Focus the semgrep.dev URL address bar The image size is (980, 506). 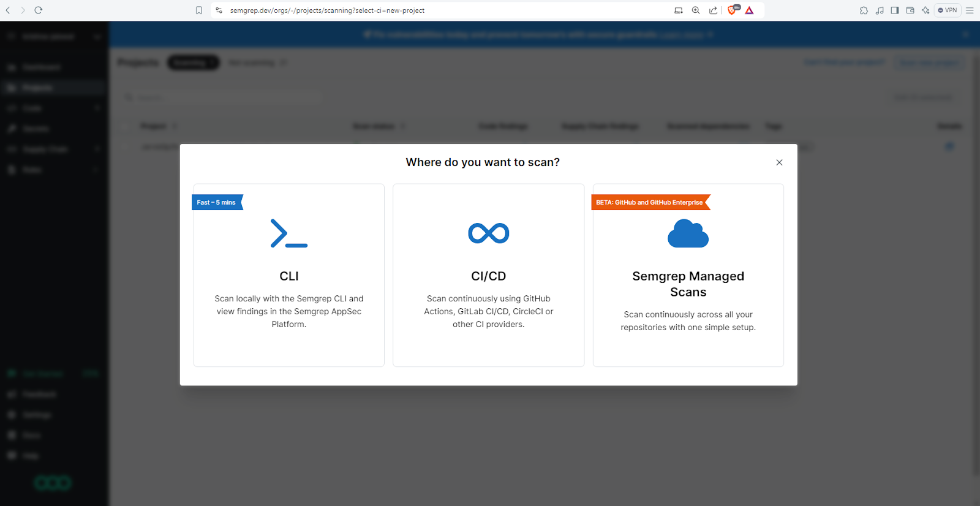click(327, 10)
